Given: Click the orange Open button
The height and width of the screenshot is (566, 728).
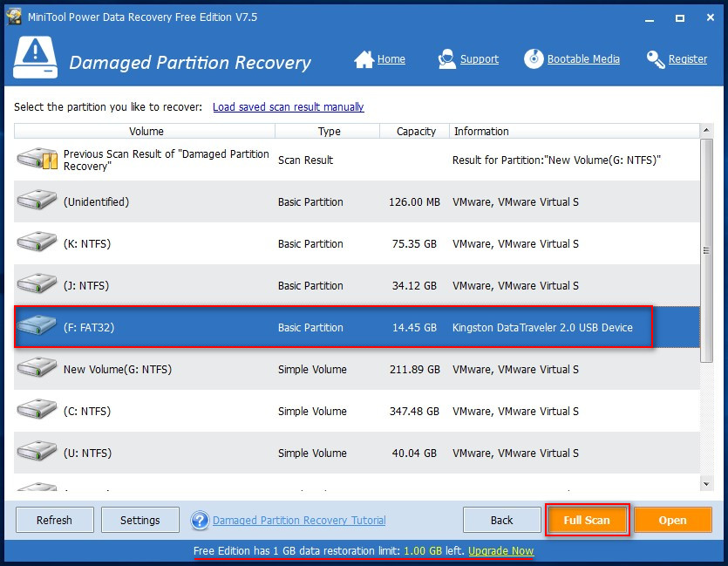Looking at the screenshot, I should tap(672, 520).
